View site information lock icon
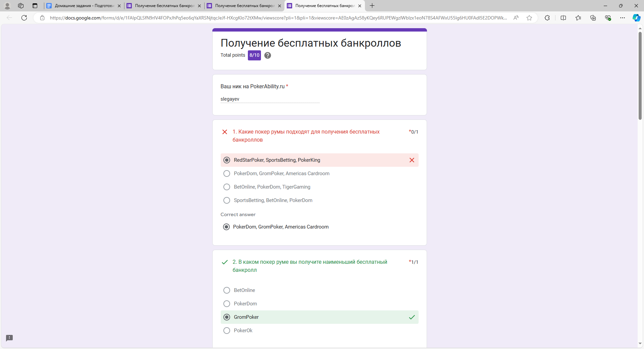644x349 pixels. click(42, 18)
